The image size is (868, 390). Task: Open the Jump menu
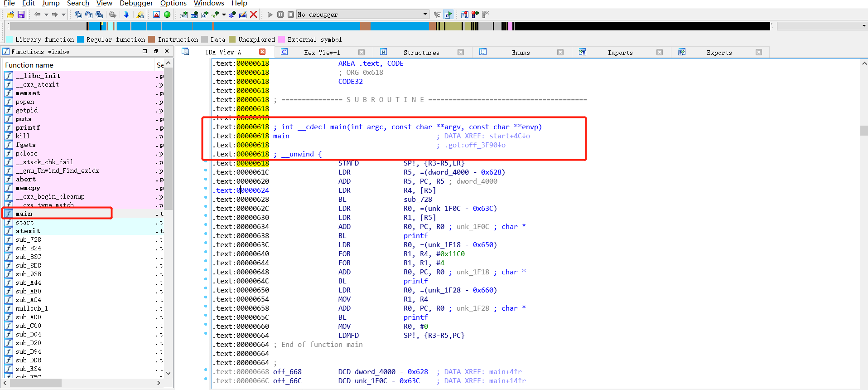[x=51, y=3]
